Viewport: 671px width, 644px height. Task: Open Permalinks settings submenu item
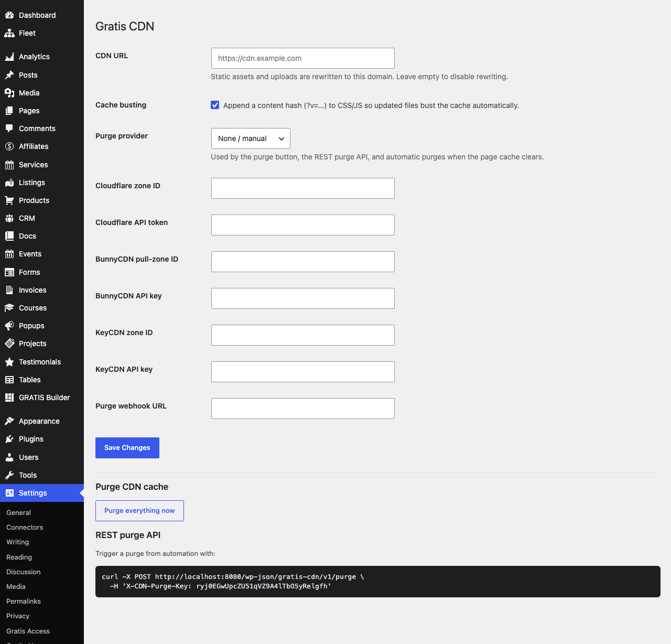point(24,601)
